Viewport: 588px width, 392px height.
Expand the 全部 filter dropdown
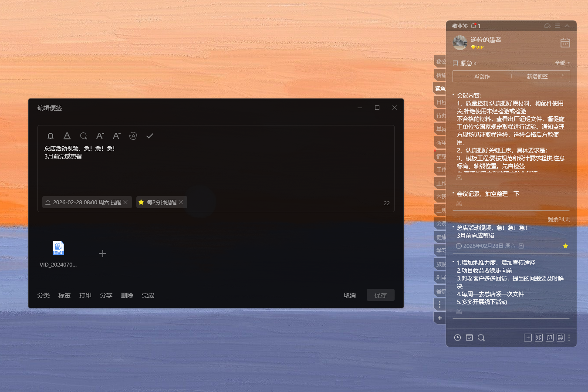click(562, 63)
